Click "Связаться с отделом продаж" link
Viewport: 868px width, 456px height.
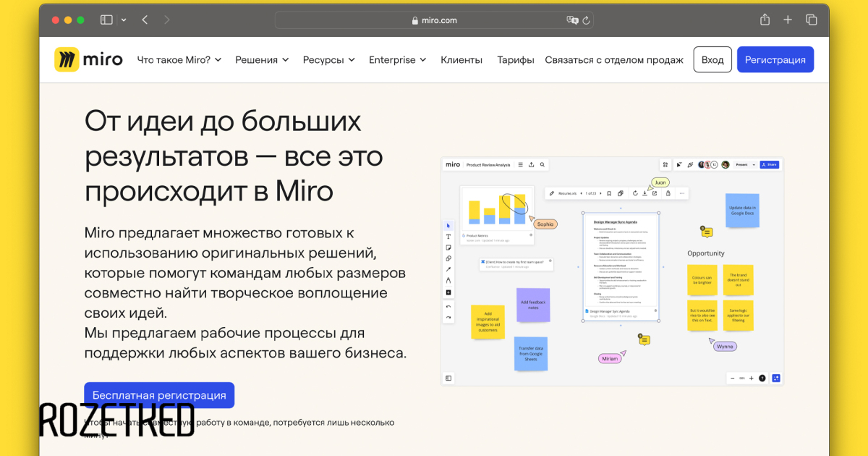pyautogui.click(x=613, y=60)
